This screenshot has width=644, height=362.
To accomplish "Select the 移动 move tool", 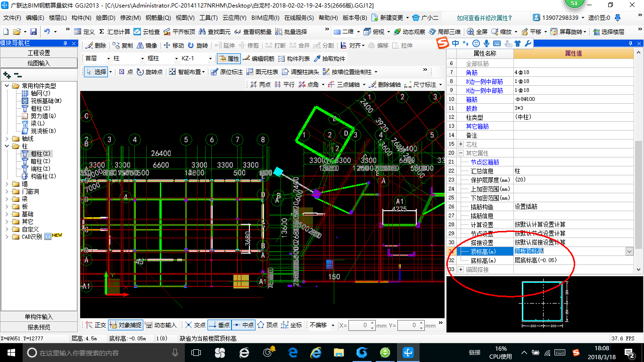I will coord(173,46).
